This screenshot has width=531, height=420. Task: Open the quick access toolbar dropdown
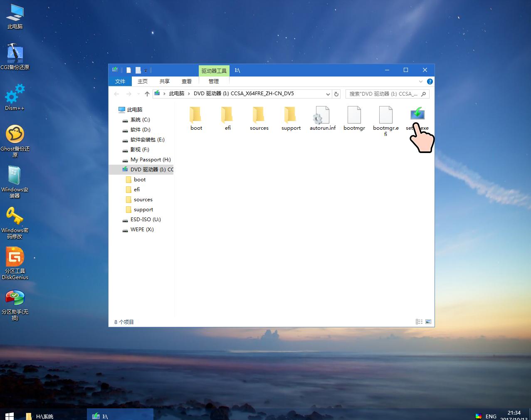[x=146, y=70]
